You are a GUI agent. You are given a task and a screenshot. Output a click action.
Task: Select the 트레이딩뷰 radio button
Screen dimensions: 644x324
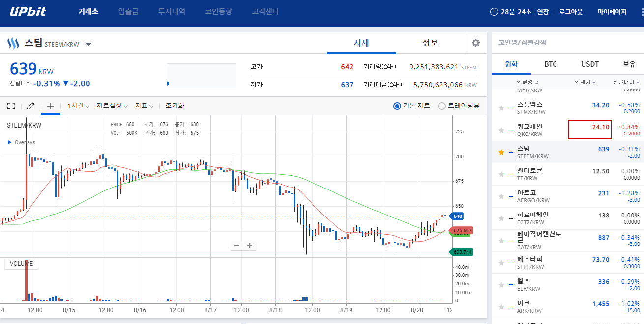(x=441, y=106)
